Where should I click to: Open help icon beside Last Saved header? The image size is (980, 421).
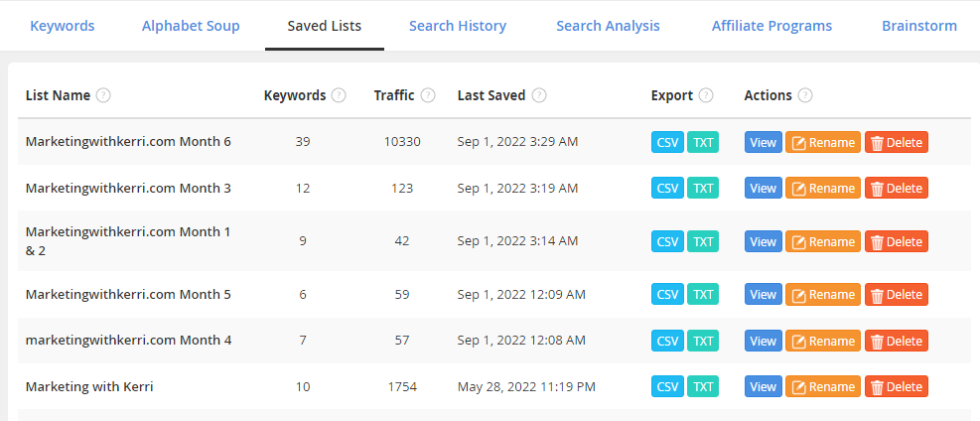(539, 95)
